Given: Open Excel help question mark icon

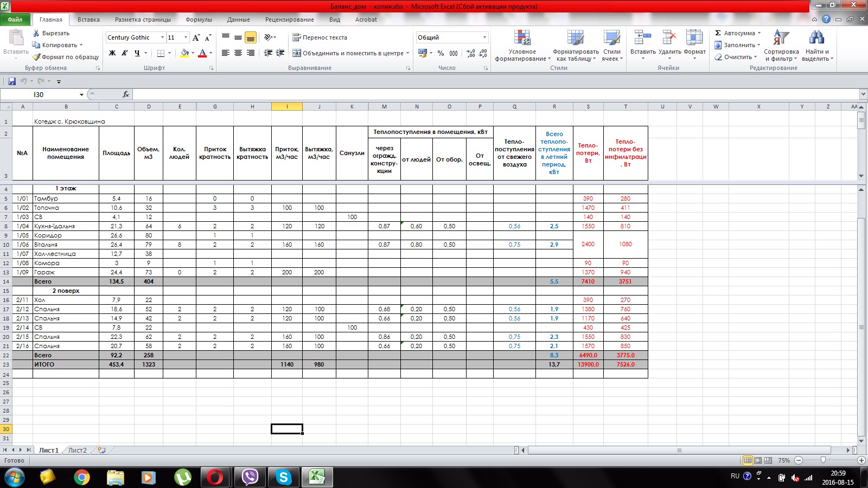Looking at the screenshot, I should 826,20.
